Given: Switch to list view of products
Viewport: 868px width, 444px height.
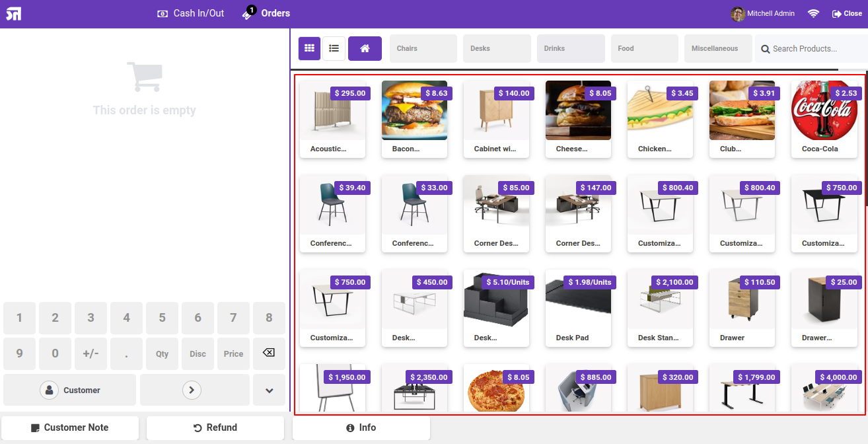Looking at the screenshot, I should click(x=334, y=48).
